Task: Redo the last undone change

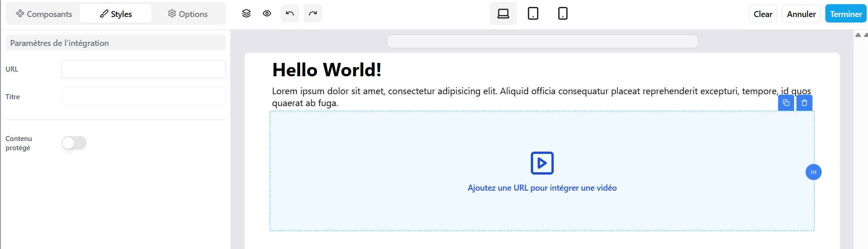Action: click(313, 13)
